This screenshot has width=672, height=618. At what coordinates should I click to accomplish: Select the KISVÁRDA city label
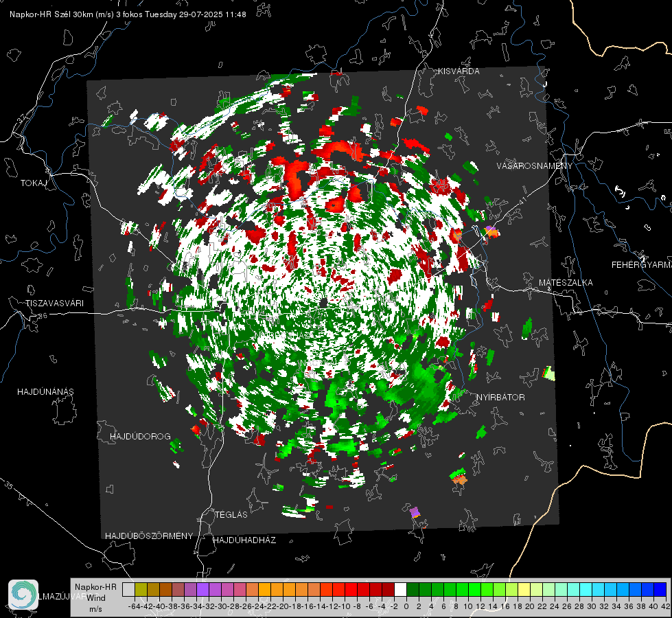coord(459,71)
